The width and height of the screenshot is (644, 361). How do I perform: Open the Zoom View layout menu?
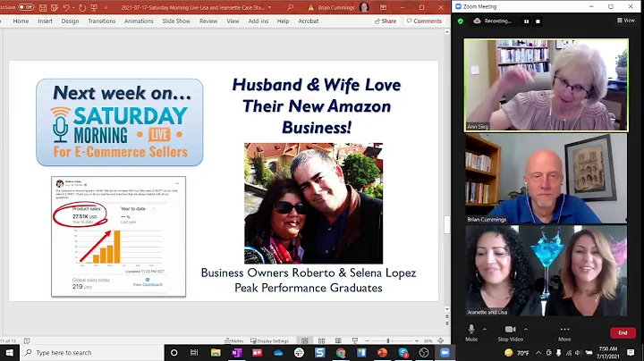tap(626, 20)
